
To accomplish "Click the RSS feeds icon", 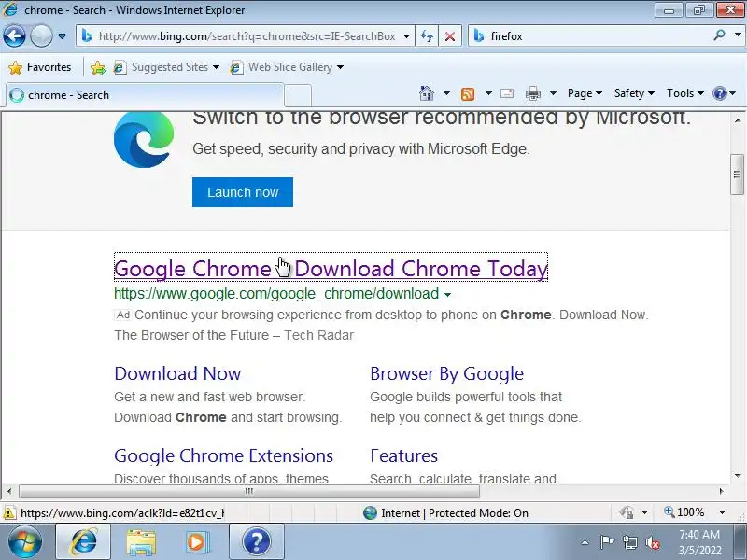I will click(468, 94).
